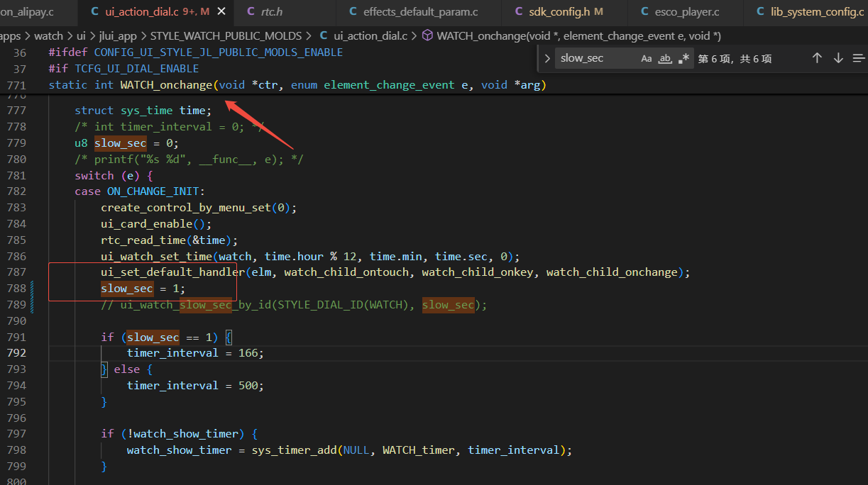Toggle Match Case in the find widget

[647, 58]
